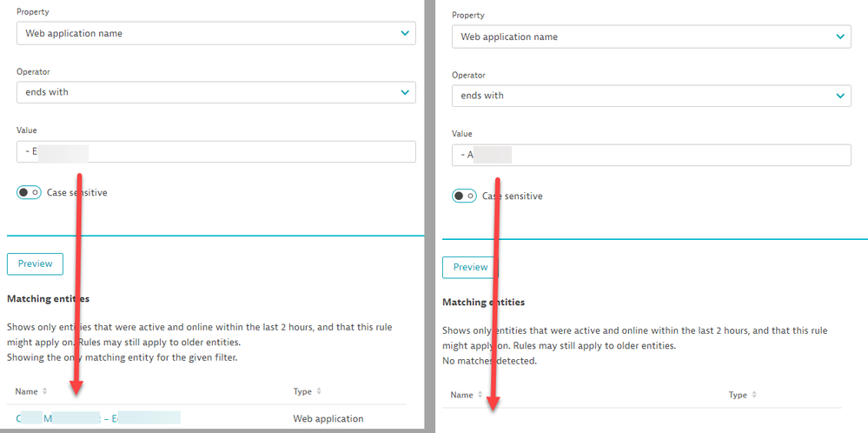Click chevron arrow of right Operator dropdown

[x=839, y=96]
